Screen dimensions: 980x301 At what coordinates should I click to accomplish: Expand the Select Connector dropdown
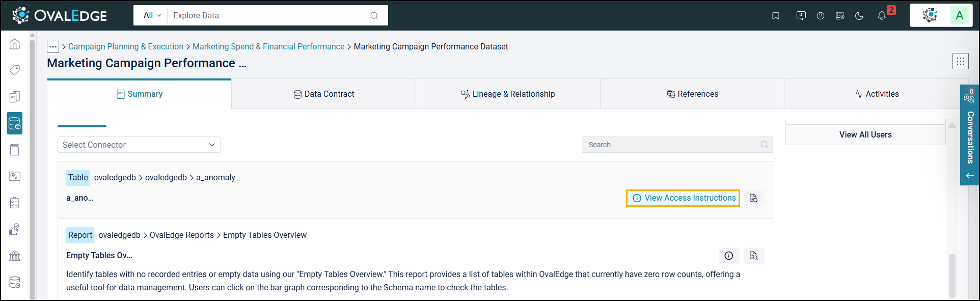pyautogui.click(x=139, y=145)
